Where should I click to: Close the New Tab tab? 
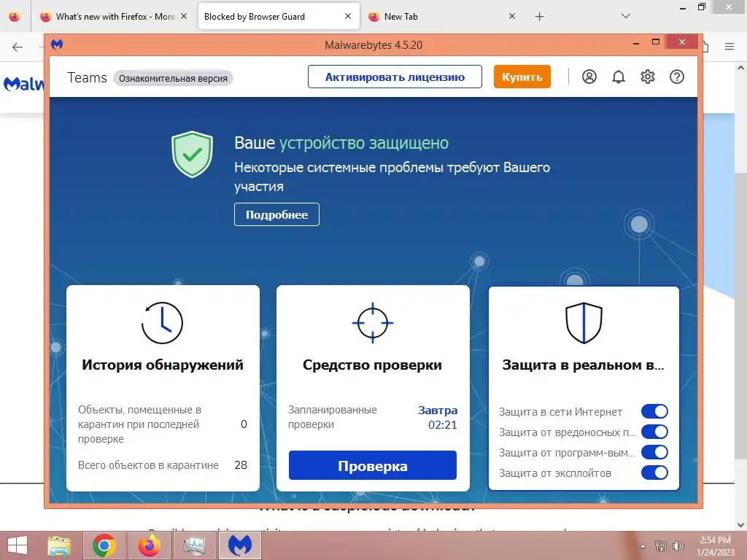coord(512,16)
